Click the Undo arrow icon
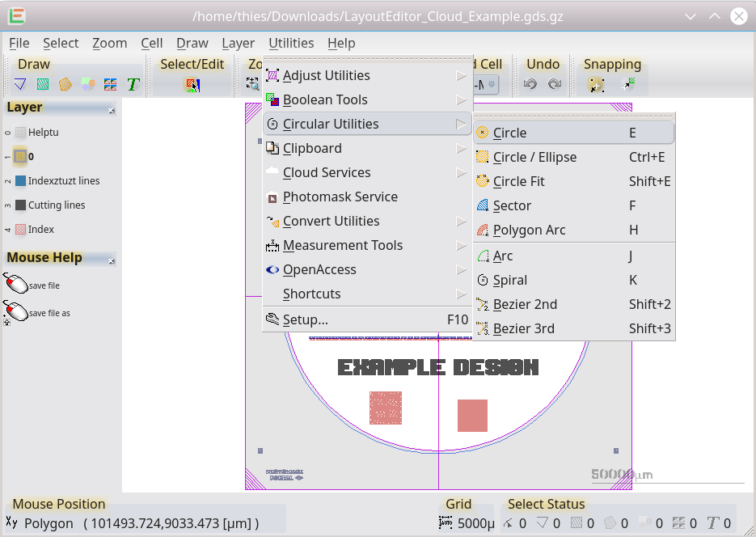 click(x=530, y=84)
